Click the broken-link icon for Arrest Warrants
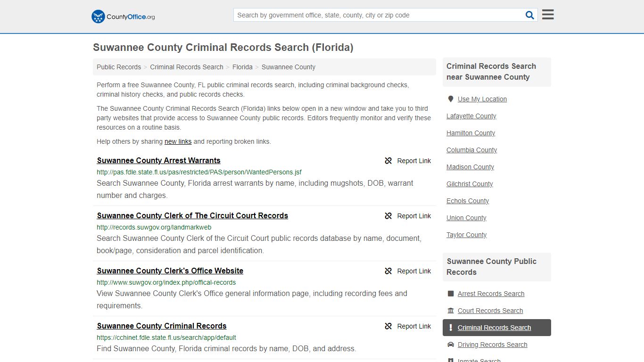The width and height of the screenshot is (644, 362). [388, 161]
